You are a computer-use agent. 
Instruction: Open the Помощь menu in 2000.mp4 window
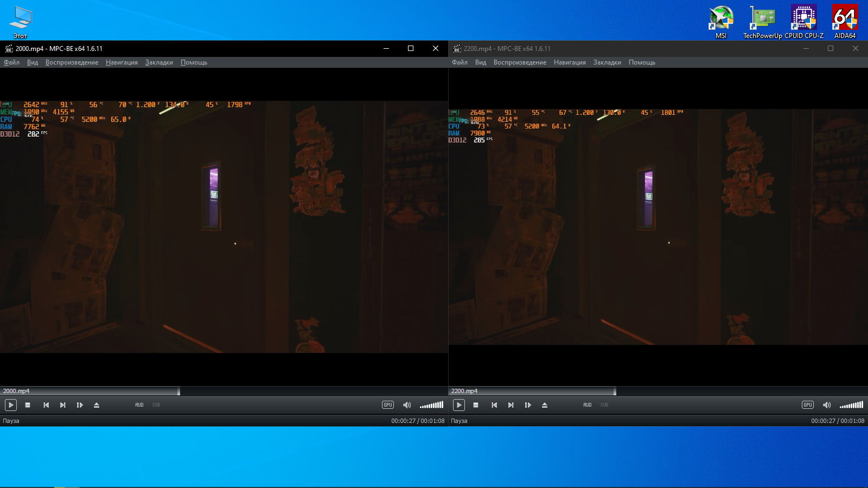pos(194,62)
